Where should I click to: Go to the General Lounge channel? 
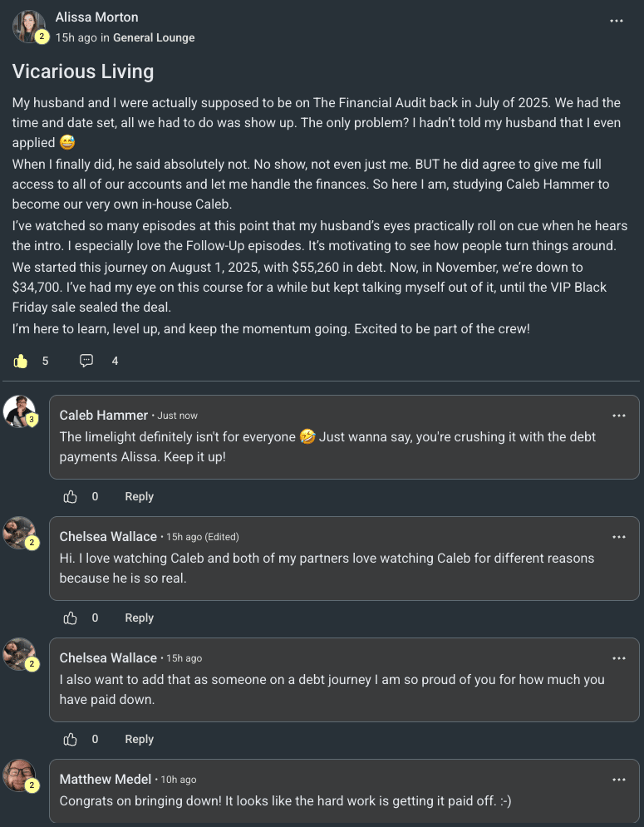(x=154, y=37)
